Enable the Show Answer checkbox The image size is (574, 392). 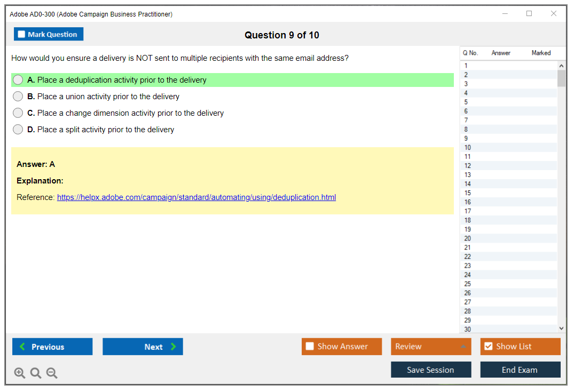point(310,347)
